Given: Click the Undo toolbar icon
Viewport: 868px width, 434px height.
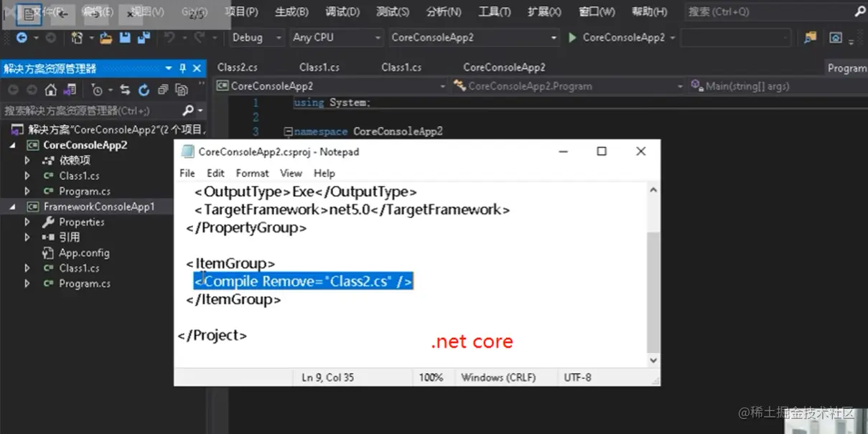Looking at the screenshot, I should (169, 38).
